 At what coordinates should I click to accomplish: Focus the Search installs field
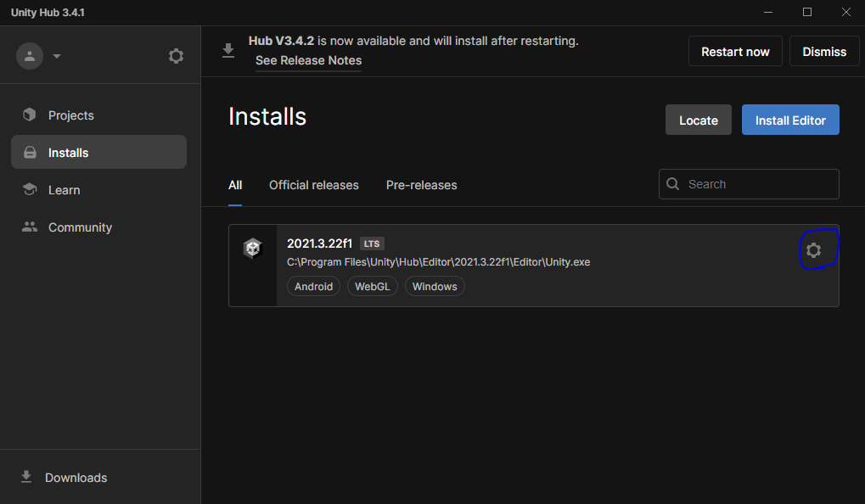click(x=749, y=184)
